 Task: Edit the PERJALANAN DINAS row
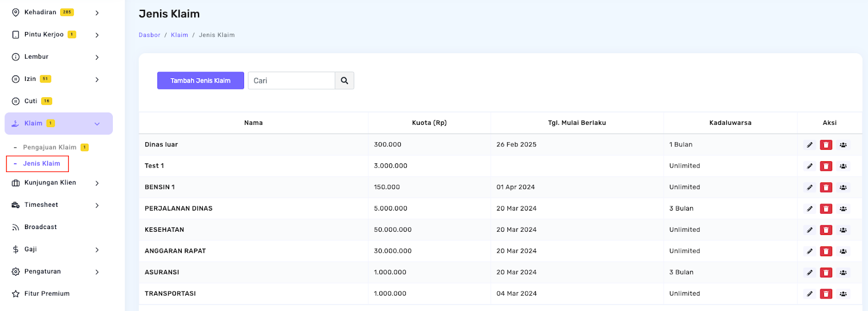tap(809, 209)
